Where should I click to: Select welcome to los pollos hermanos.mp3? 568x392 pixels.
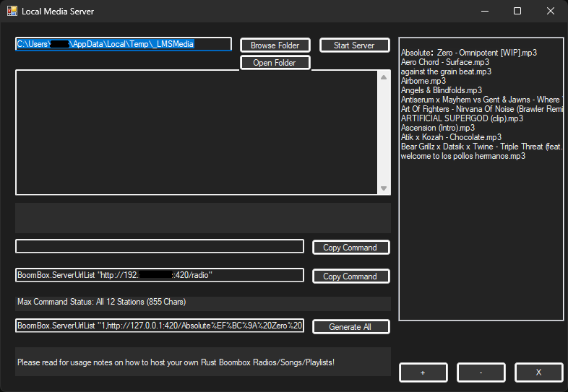(463, 157)
